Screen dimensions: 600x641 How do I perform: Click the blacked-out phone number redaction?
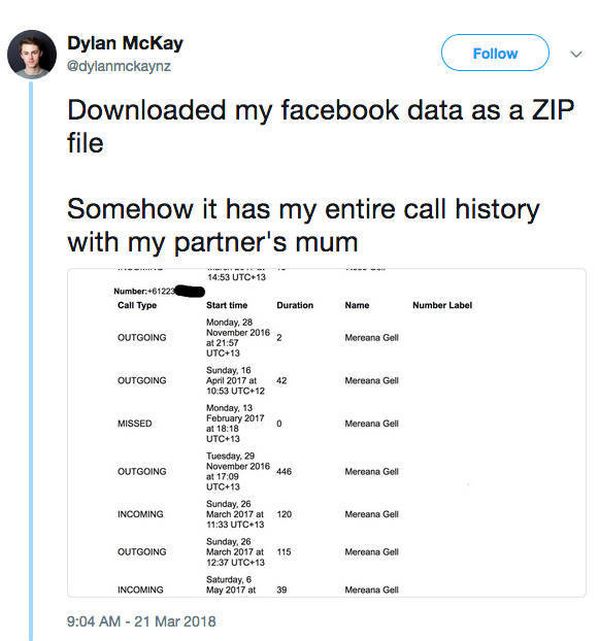189,291
